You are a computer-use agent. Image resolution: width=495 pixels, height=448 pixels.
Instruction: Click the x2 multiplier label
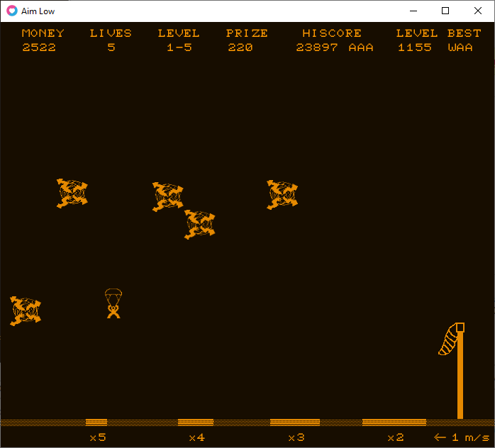pos(396,437)
